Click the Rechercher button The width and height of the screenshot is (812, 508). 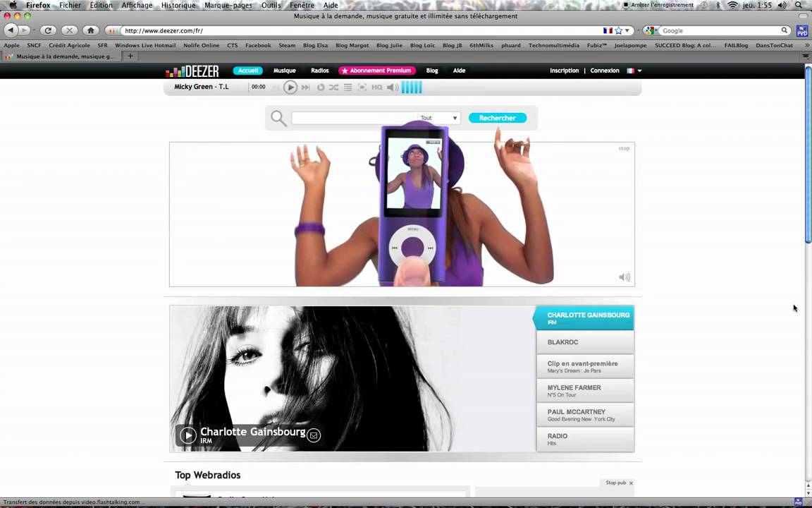tap(497, 119)
